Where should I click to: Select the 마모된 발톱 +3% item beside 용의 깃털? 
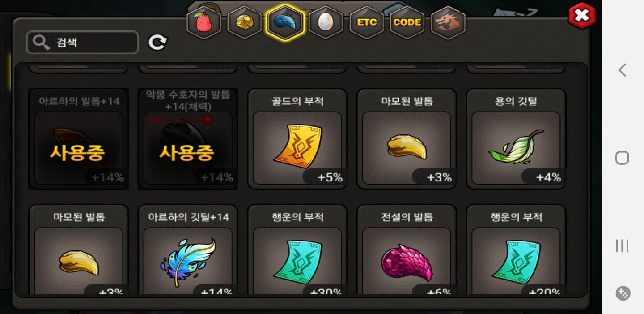click(x=407, y=139)
